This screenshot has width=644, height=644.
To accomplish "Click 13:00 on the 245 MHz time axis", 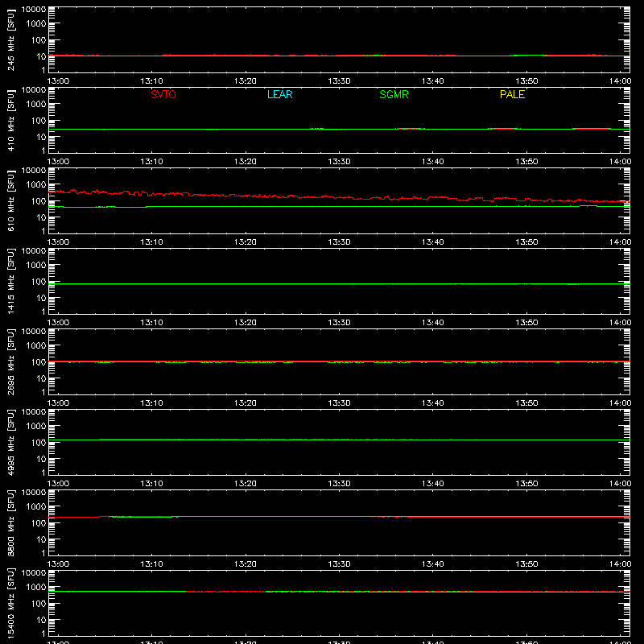I will (x=58, y=81).
